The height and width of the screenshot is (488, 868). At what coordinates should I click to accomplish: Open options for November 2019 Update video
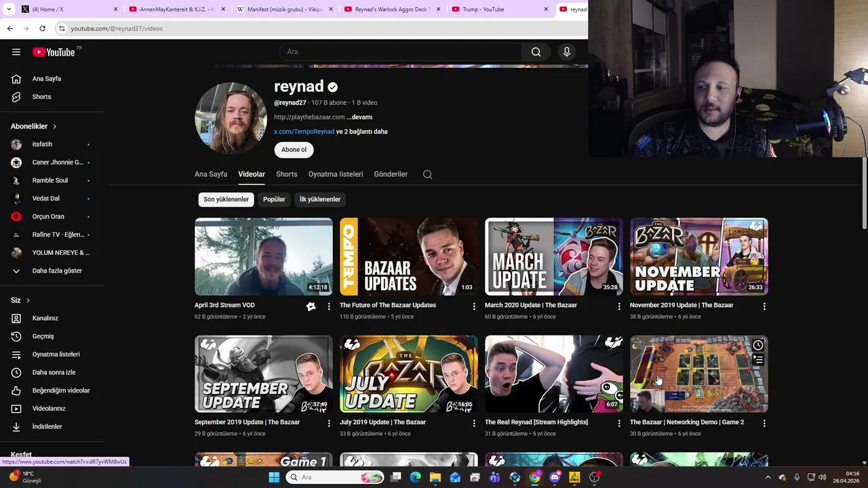(764, 306)
